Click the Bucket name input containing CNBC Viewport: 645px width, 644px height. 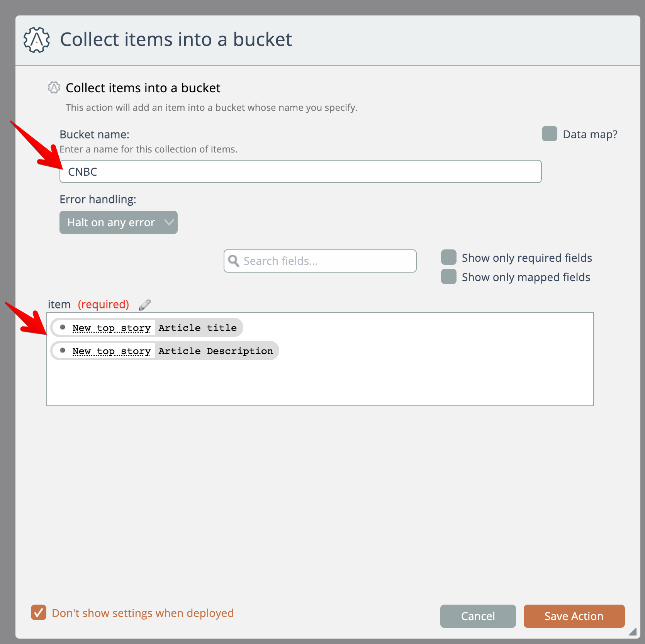(x=300, y=171)
